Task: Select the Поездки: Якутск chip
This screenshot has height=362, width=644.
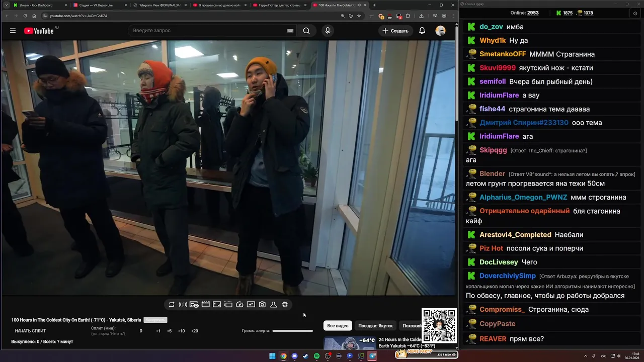Action: pyautogui.click(x=375, y=326)
